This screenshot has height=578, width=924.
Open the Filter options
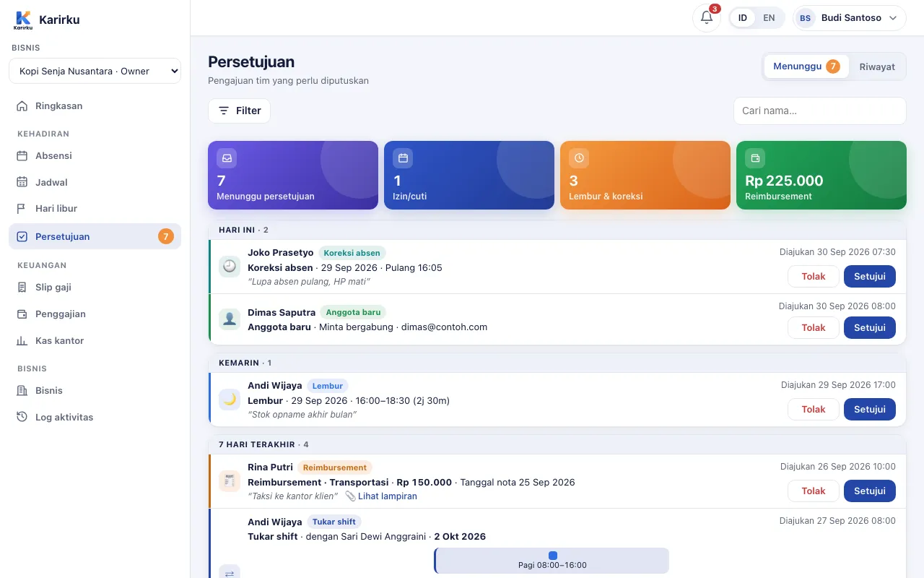tap(239, 111)
